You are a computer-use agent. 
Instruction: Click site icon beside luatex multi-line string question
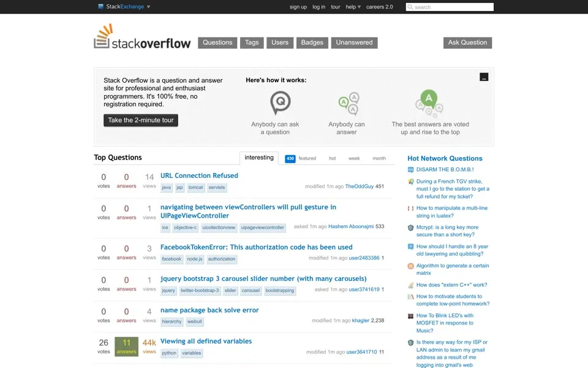[410, 209]
